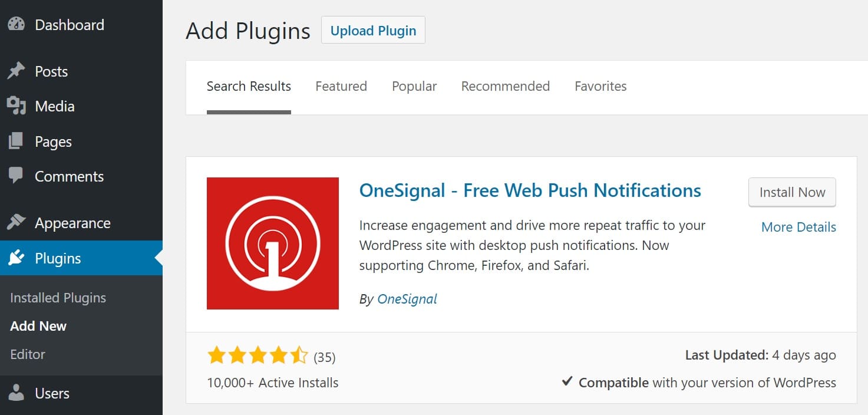This screenshot has height=415, width=868.
Task: Click the OneSignal plugin thumbnail
Action: click(x=272, y=243)
